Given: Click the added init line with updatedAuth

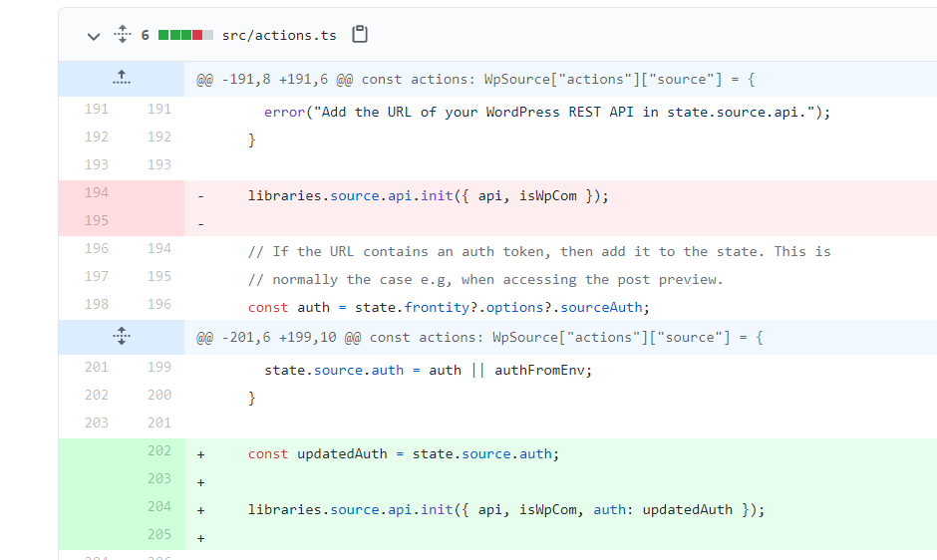Looking at the screenshot, I should coord(505,510).
